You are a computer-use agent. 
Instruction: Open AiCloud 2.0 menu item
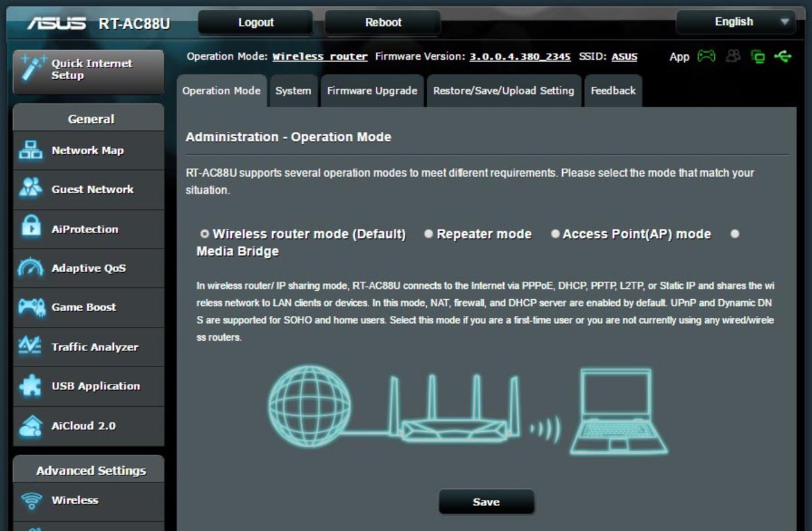point(89,425)
